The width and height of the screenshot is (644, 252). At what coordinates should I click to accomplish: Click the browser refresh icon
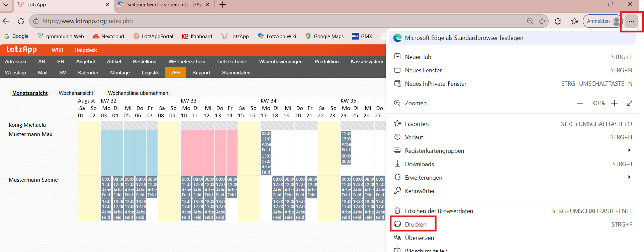21,21
